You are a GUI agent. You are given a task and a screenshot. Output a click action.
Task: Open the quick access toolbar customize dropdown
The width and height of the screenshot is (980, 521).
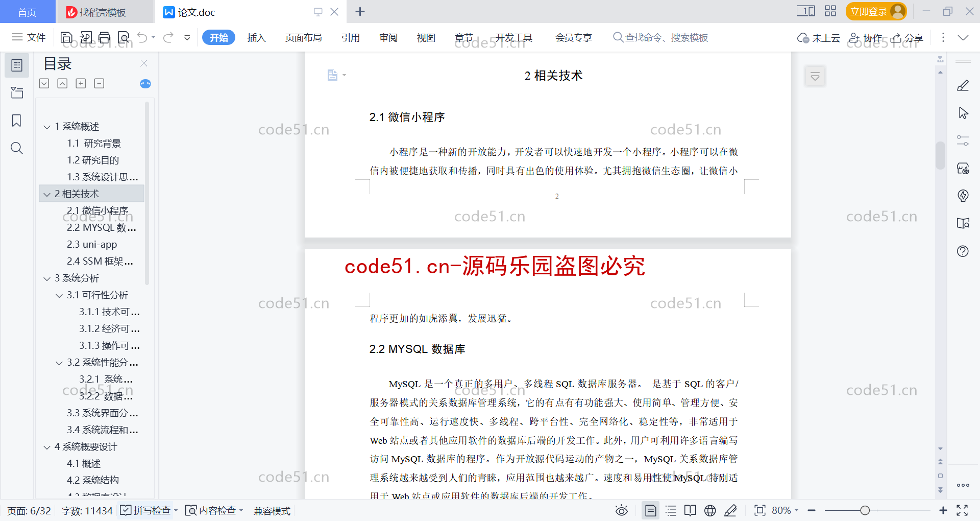[187, 37]
